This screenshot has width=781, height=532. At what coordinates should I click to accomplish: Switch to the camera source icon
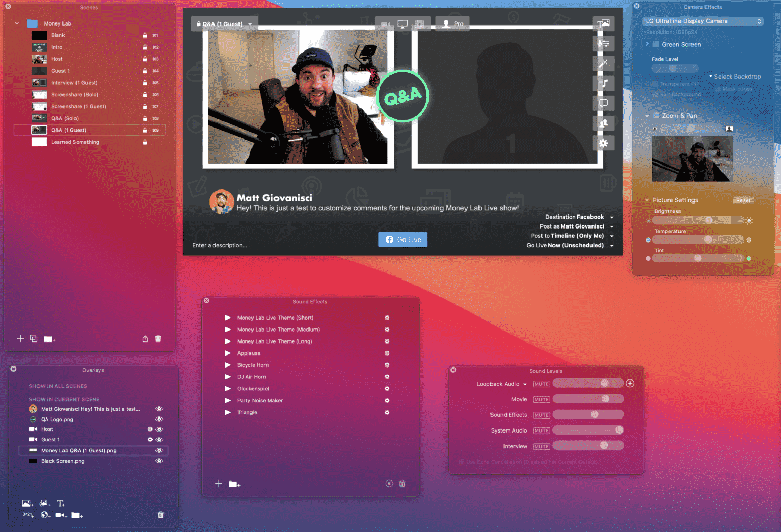(386, 24)
